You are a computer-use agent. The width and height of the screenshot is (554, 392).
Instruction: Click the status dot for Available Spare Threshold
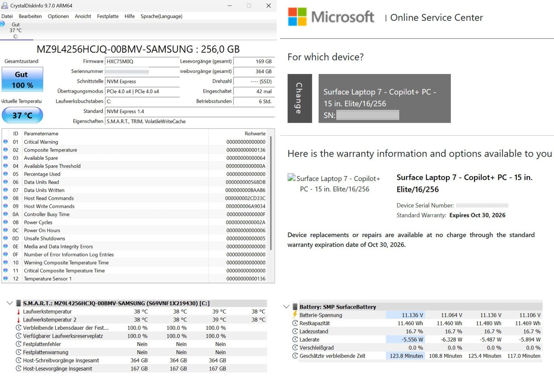pos(6,166)
